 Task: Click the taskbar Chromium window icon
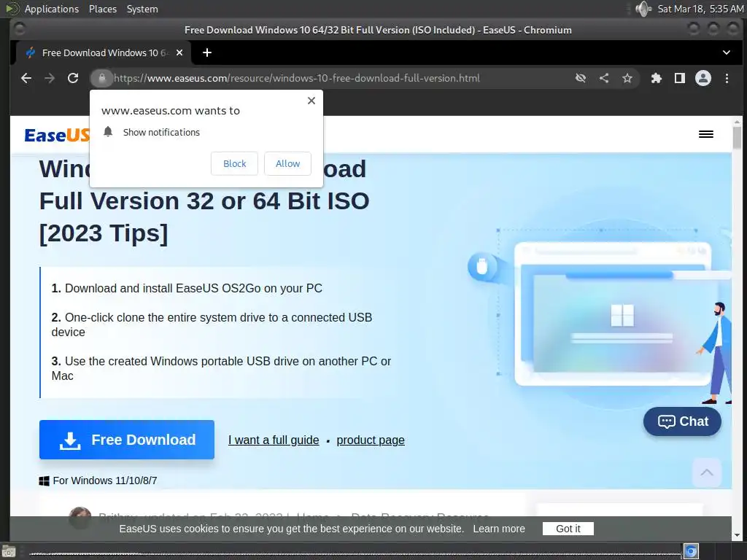click(691, 551)
